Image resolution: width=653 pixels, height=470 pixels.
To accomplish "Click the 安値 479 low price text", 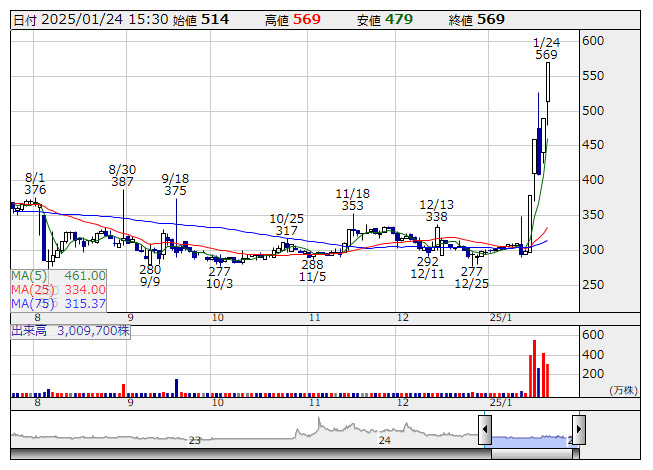I will pos(385,20).
